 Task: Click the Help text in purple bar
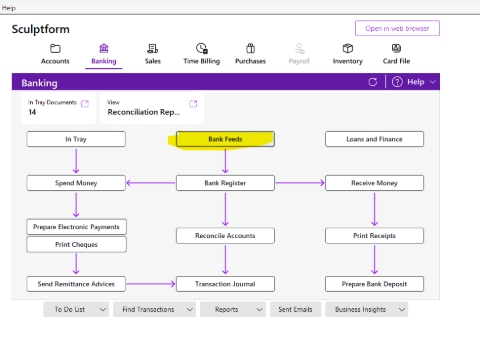coord(416,82)
